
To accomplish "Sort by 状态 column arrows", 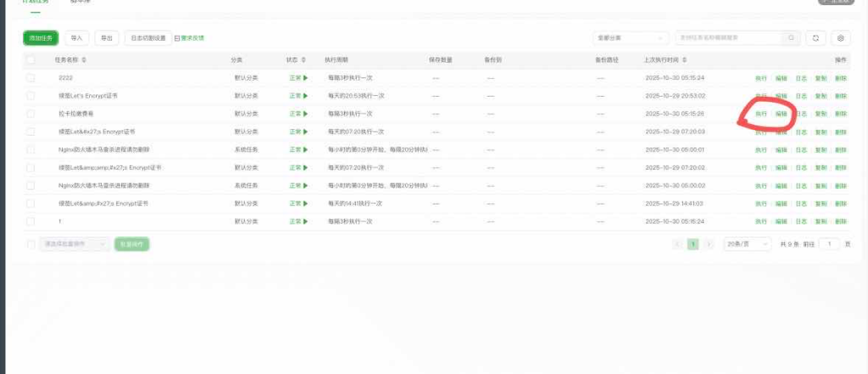I will 303,60.
